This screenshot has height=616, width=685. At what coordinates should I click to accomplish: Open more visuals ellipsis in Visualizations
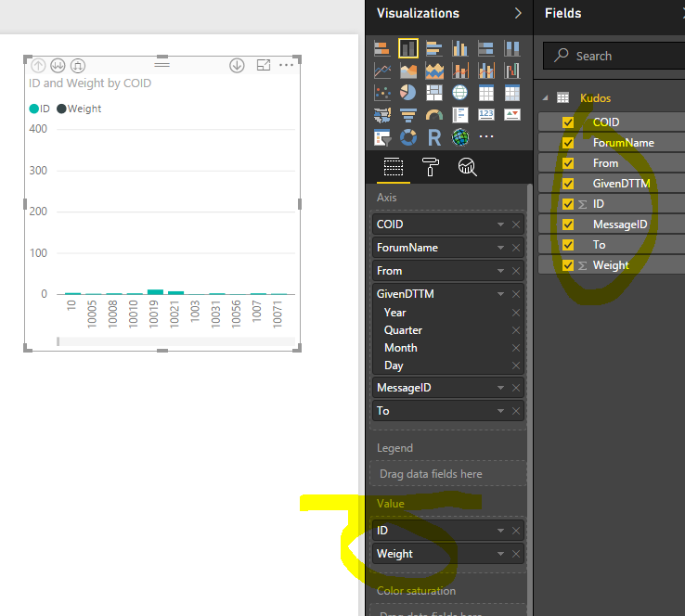click(x=486, y=136)
